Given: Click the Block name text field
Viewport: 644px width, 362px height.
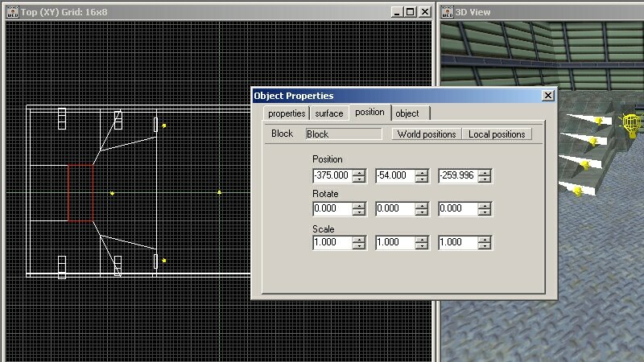Looking at the screenshot, I should tap(344, 134).
